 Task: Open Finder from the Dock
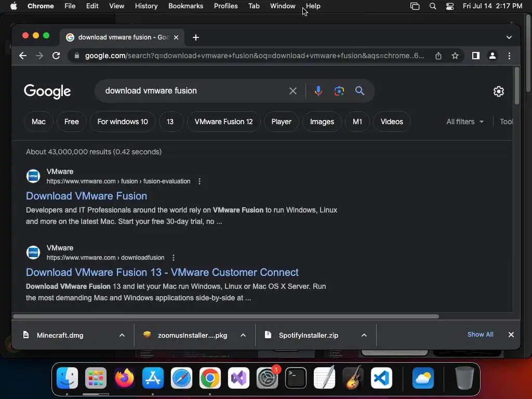[x=67, y=378]
